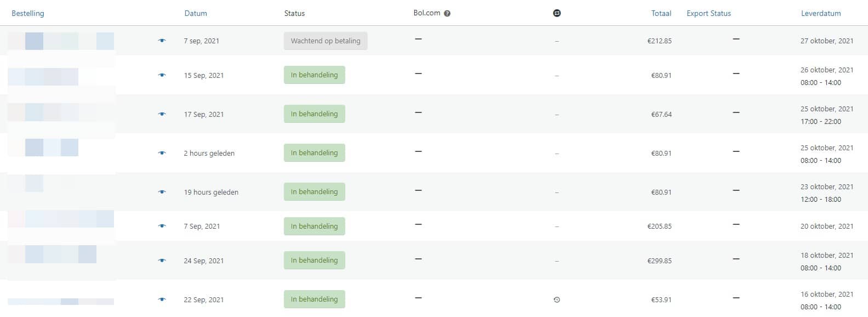868x317 pixels.
Task: Click the history clock icon in last row
Action: pyautogui.click(x=557, y=300)
